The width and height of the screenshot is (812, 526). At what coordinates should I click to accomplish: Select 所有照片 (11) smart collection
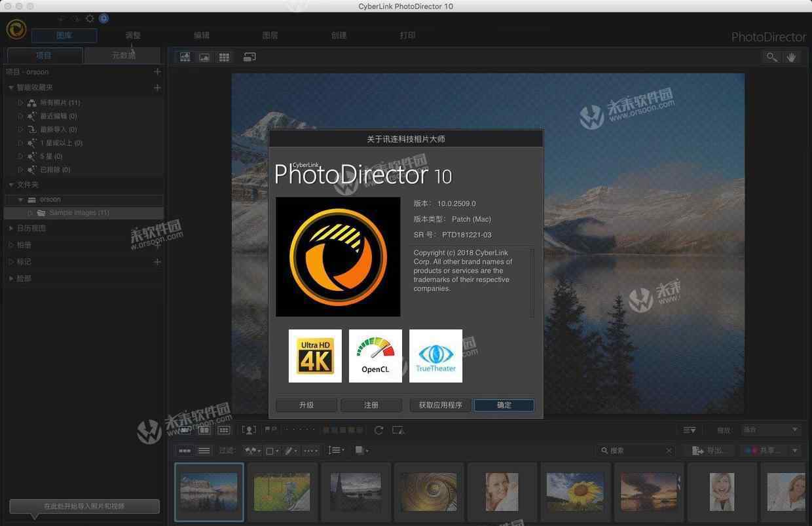(60, 103)
